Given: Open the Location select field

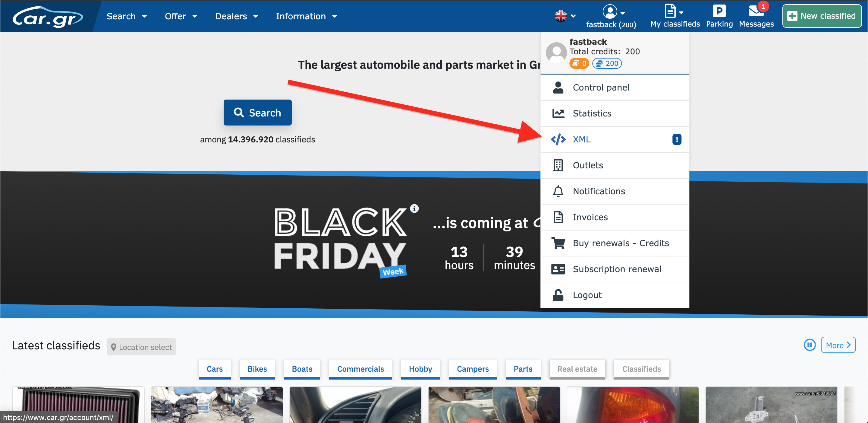Looking at the screenshot, I should click(141, 347).
